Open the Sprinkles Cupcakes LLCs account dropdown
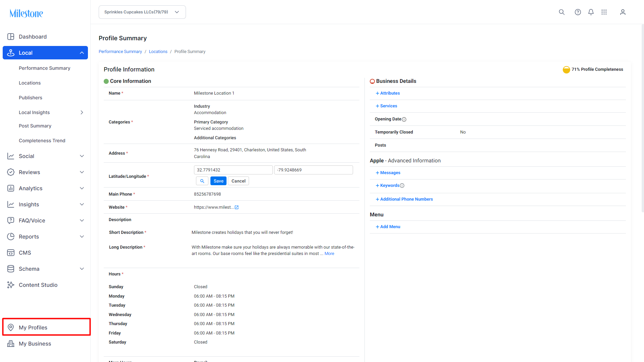The width and height of the screenshot is (644, 362). [142, 12]
